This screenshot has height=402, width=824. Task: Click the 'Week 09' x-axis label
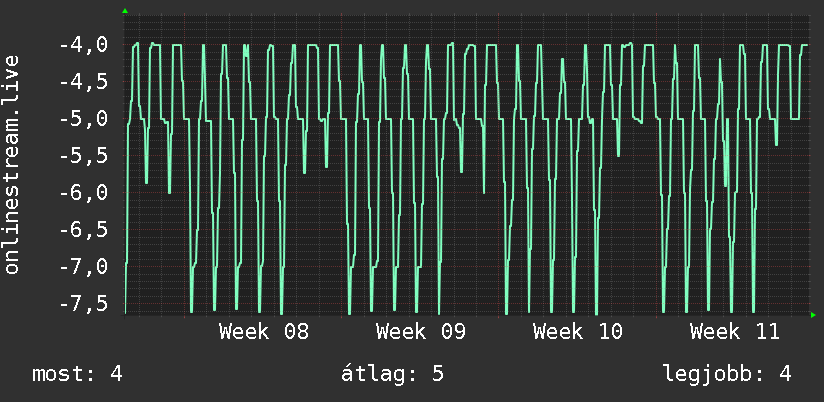click(421, 332)
